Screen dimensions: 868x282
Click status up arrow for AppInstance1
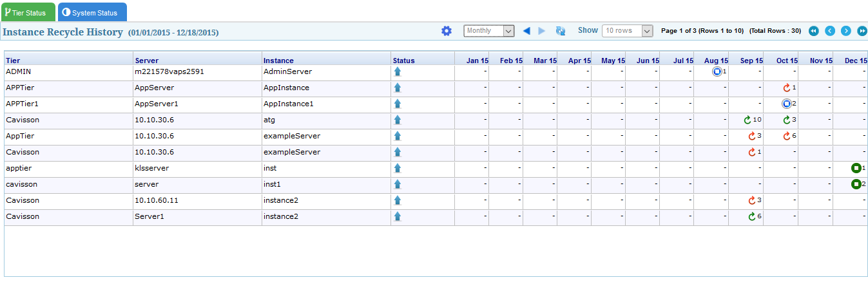pyautogui.click(x=398, y=104)
